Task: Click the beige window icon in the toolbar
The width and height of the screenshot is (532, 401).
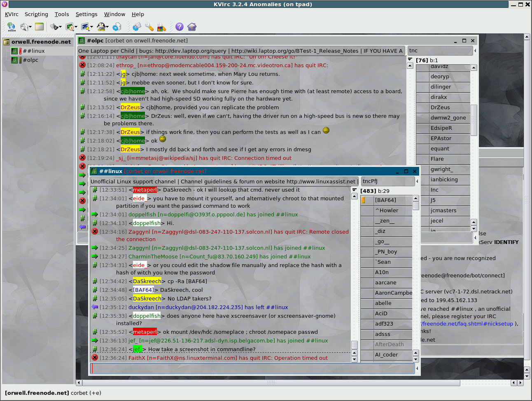Action: coord(40,27)
